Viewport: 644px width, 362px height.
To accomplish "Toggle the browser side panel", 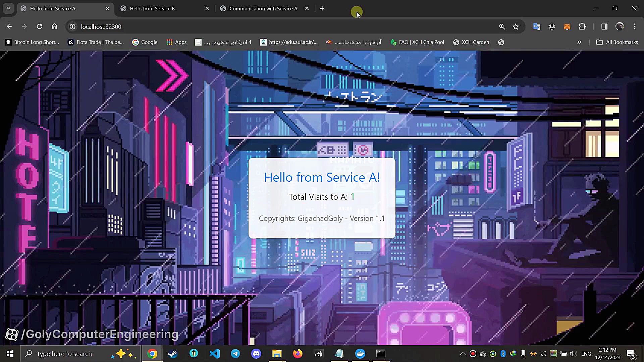I will click(x=604, y=26).
